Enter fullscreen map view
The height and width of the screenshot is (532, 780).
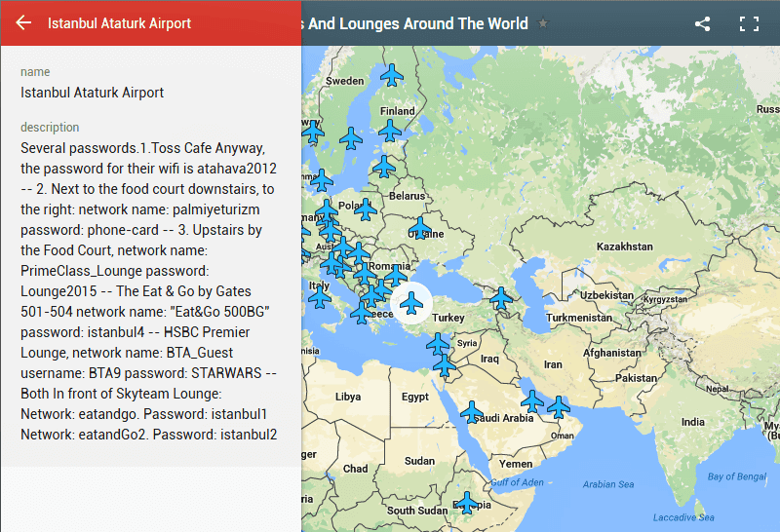pos(749,24)
